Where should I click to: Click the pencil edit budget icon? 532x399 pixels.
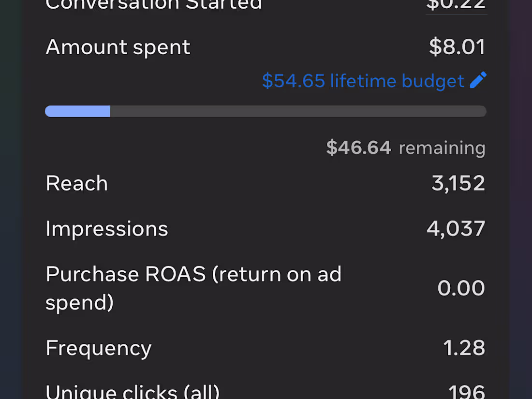[478, 80]
